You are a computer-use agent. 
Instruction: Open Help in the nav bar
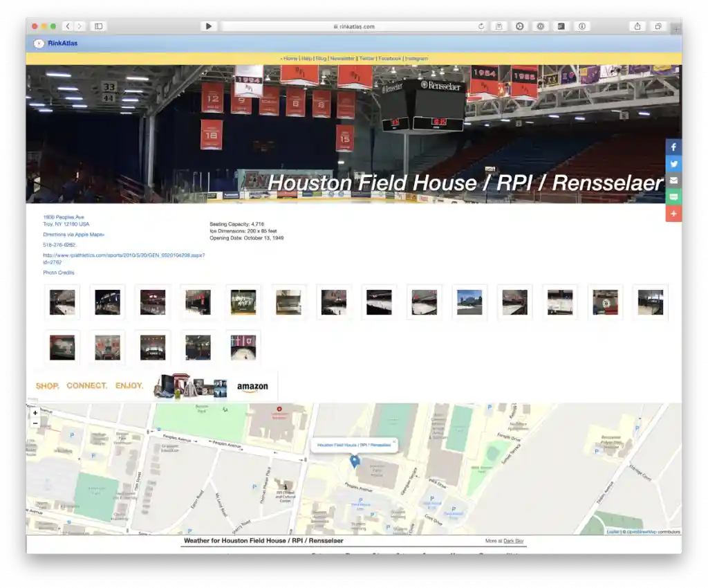306,58
